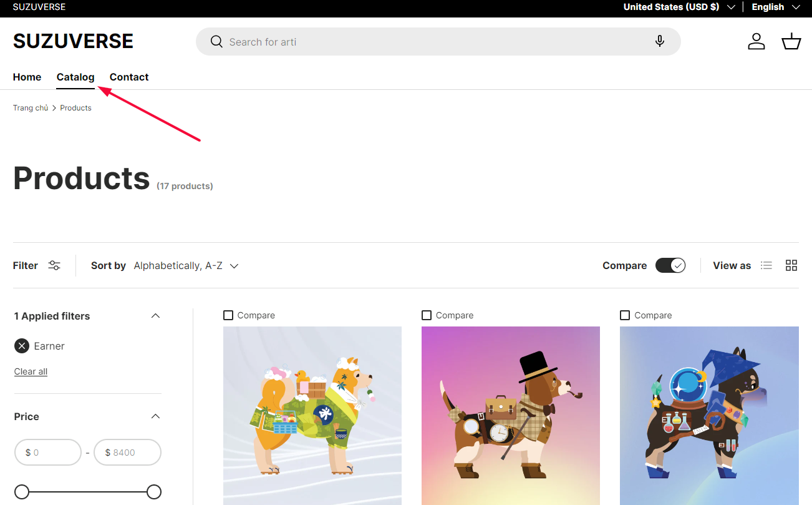This screenshot has height=505, width=812.
Task: Click the voice search microphone icon
Action: click(x=660, y=42)
